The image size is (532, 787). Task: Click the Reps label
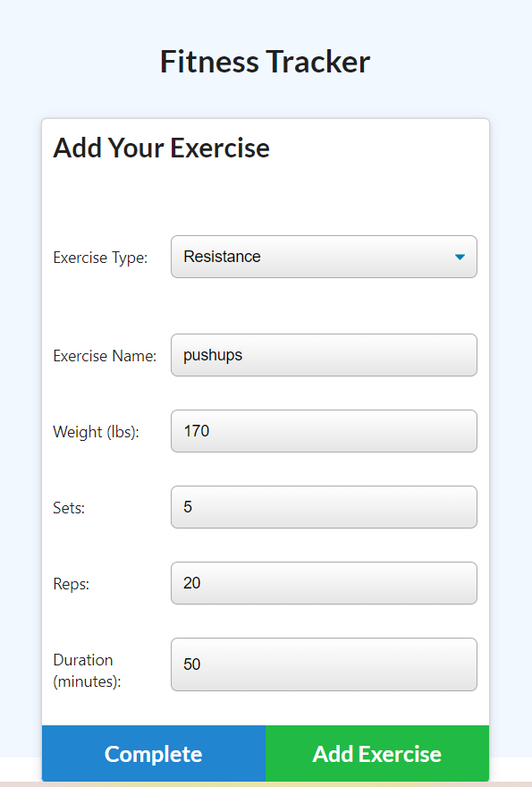pos(70,583)
